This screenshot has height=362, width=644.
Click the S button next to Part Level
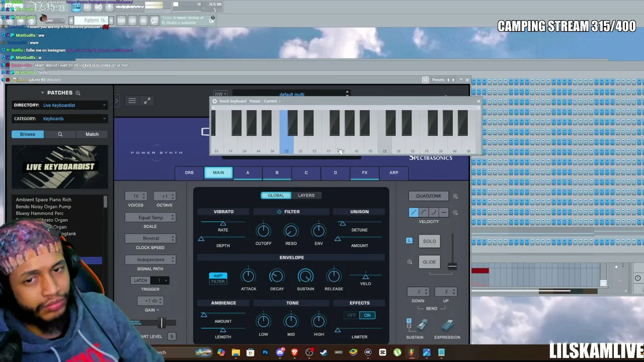[x=172, y=336]
